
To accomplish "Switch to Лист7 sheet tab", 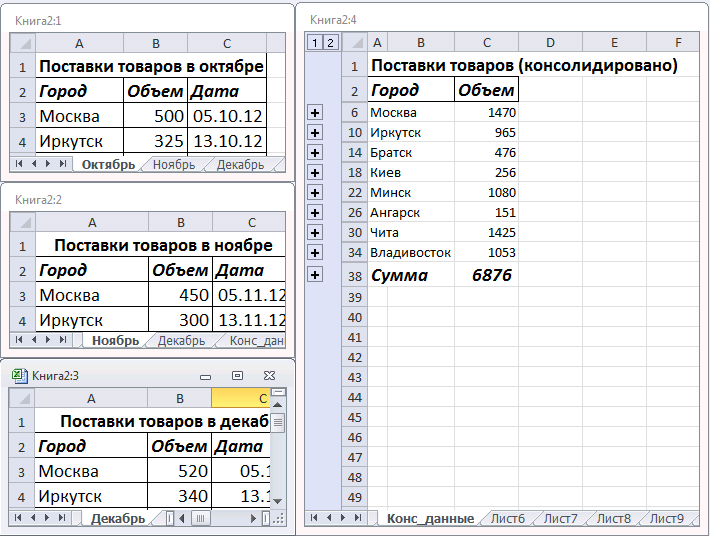I will click(561, 518).
